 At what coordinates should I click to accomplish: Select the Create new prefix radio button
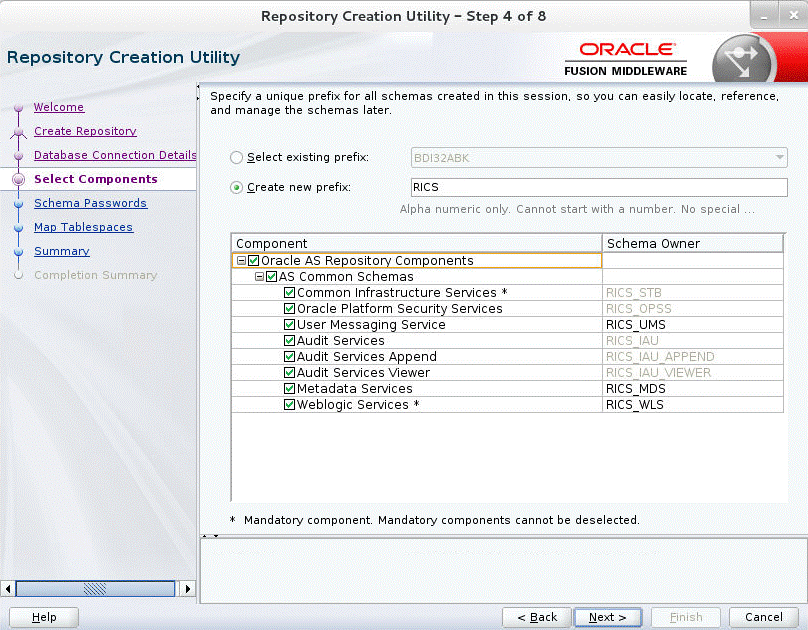[x=235, y=187]
